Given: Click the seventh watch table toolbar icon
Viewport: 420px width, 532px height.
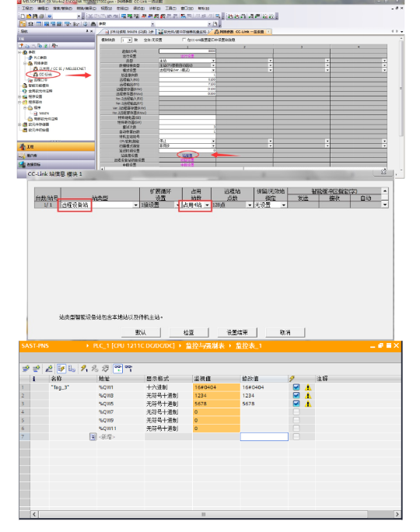Looking at the screenshot, I should pyautogui.click(x=95, y=369).
